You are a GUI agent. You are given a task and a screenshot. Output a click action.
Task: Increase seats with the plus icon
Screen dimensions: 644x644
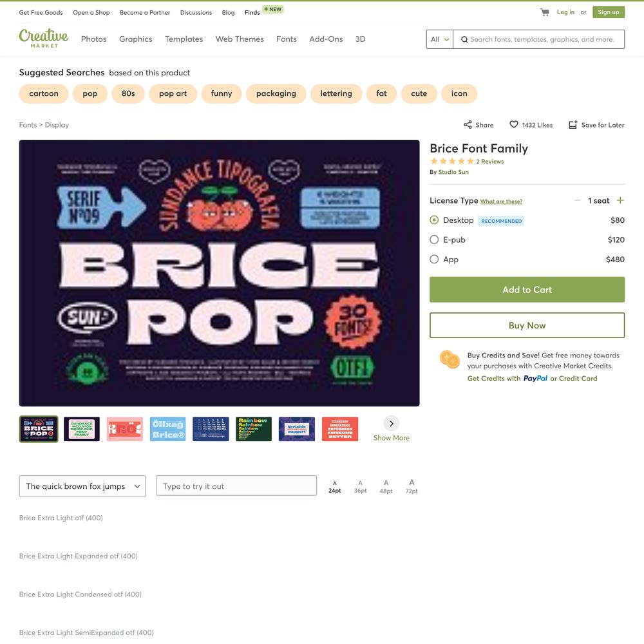(x=620, y=200)
